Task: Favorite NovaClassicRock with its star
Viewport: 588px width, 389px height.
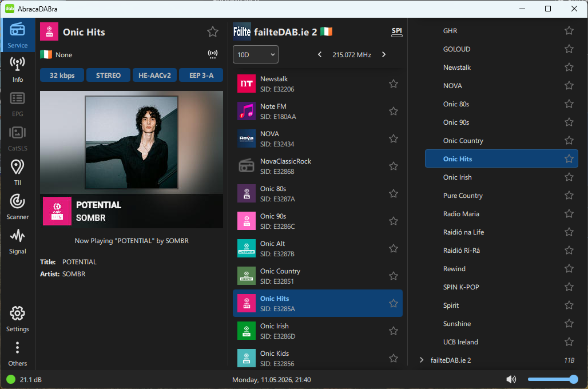Action: [394, 166]
